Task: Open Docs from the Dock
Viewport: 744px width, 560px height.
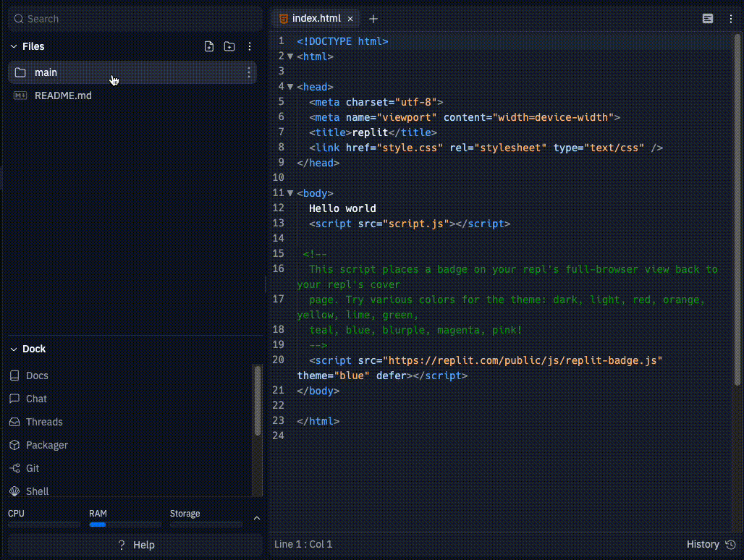Action: [x=37, y=376]
